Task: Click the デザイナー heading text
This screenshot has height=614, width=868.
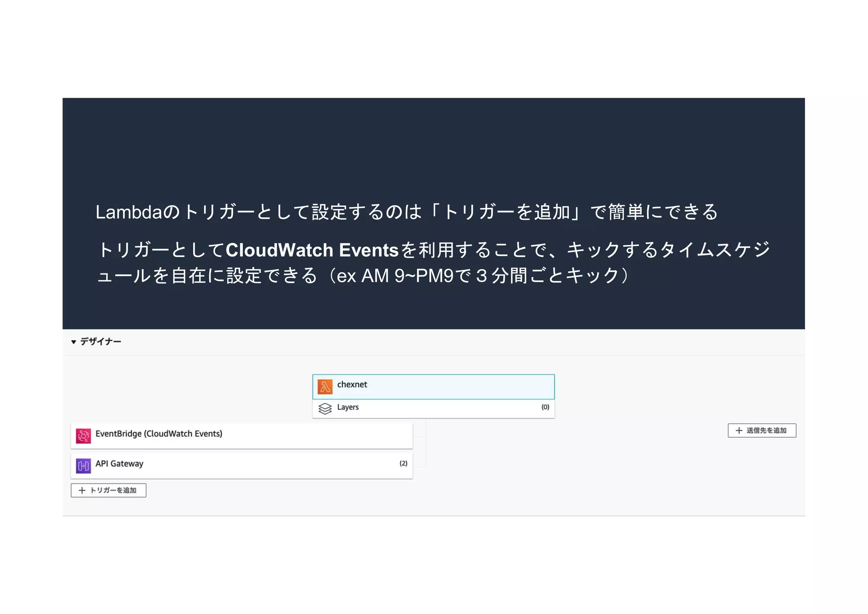Action: (101, 342)
